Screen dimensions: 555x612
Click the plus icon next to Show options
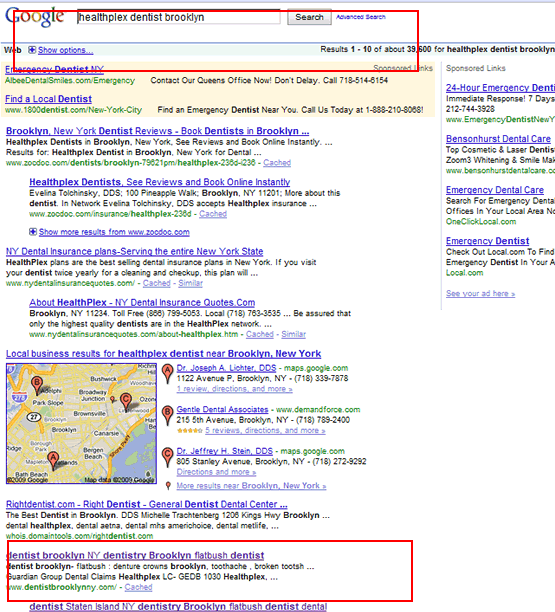click(32, 50)
